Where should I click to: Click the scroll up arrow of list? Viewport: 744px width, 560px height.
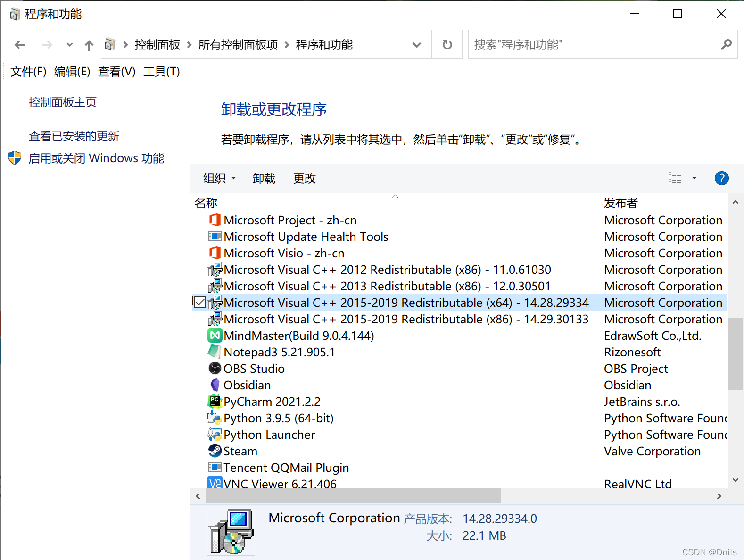[x=736, y=202]
